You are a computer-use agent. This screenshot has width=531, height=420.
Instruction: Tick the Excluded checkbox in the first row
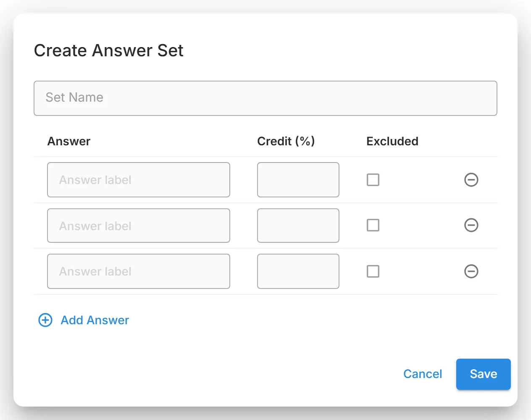(x=373, y=180)
